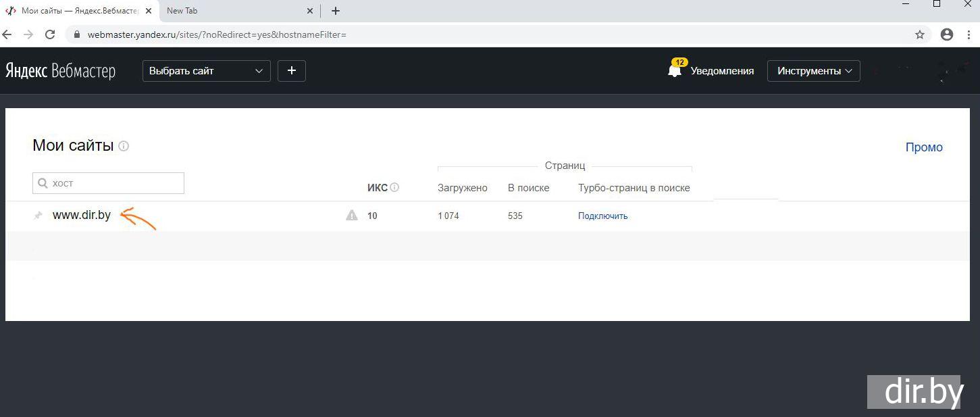Sort by the ИКС column header

(378, 188)
